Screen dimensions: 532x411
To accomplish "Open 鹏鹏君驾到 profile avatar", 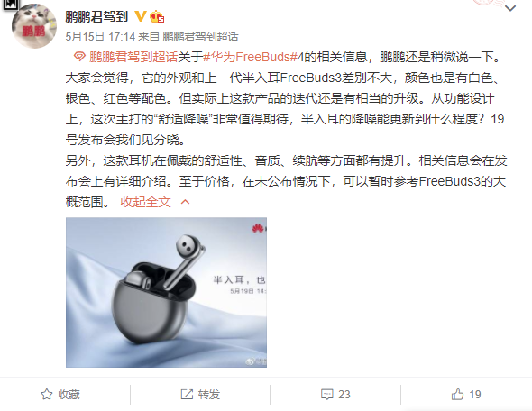I will pyautogui.click(x=34, y=26).
